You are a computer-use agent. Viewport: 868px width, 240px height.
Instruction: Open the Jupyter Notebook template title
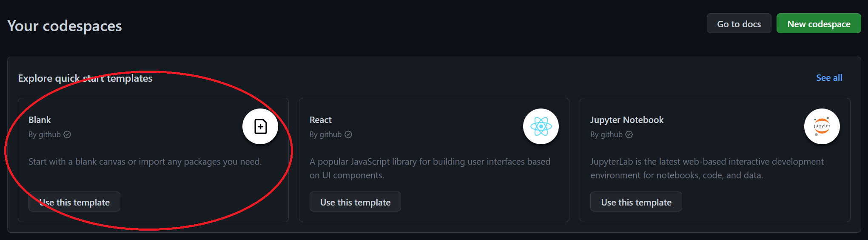627,120
